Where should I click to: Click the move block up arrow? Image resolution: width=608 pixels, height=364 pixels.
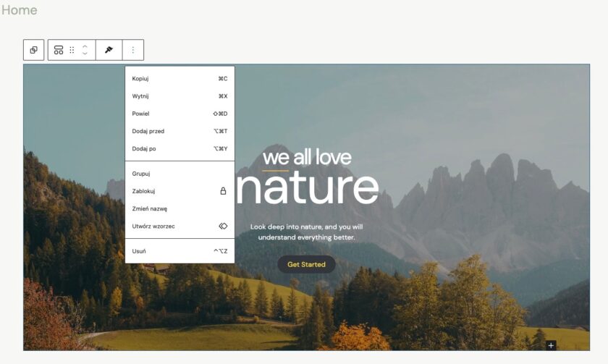(85, 46)
